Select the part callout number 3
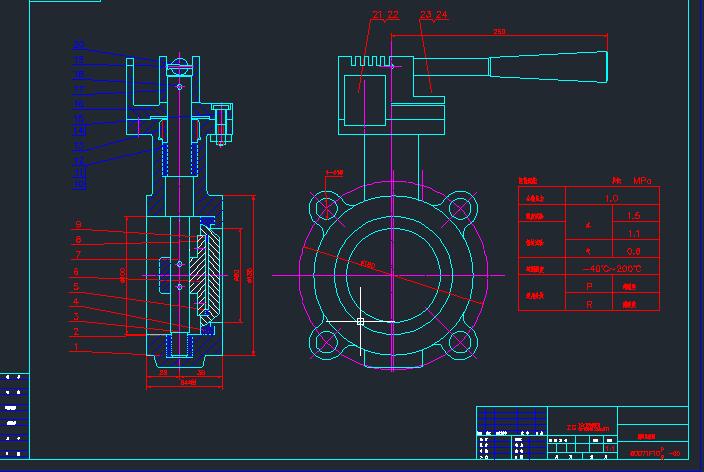 click(x=76, y=316)
